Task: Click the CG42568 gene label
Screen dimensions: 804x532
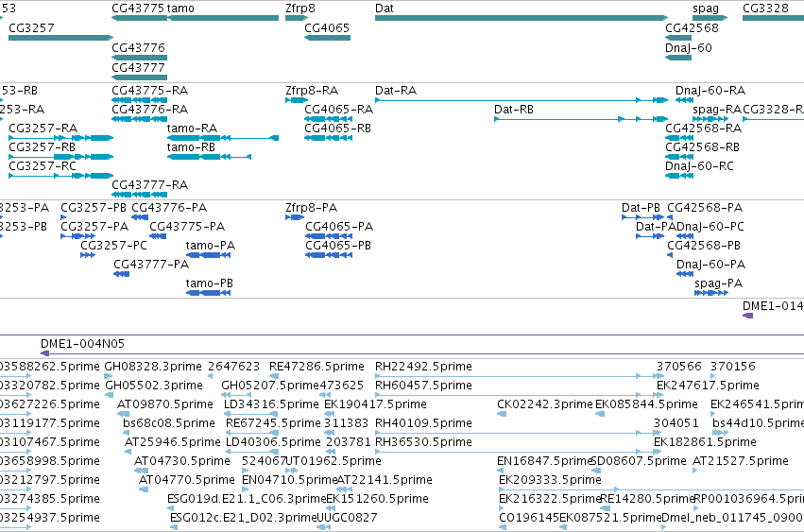Action: (x=692, y=27)
